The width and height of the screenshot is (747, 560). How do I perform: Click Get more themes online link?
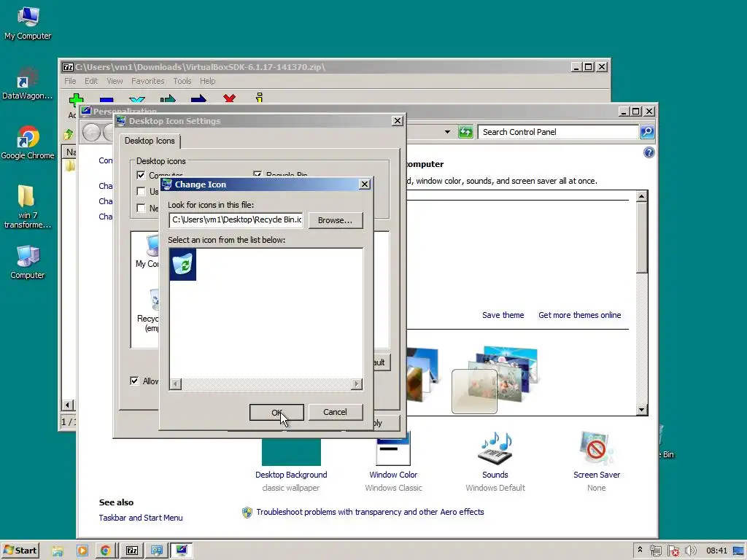(579, 315)
